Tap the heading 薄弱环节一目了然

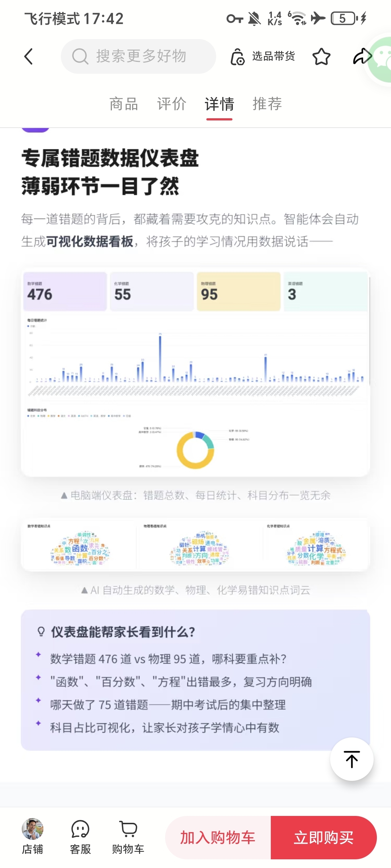(x=100, y=186)
